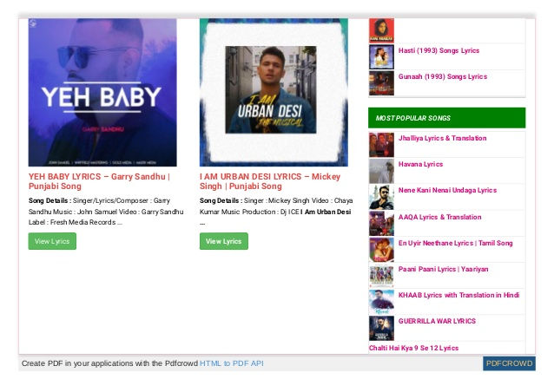Screen dimensions: 554x392
Task: Open Nene Kani Nenai Undaga Lyrics link
Action: coord(447,191)
